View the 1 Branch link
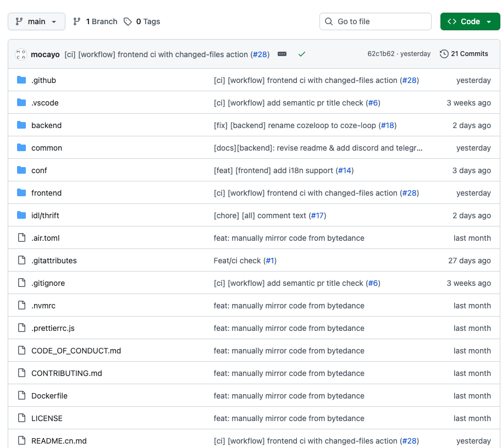Viewport: 502px width, 448px height. 95,21
